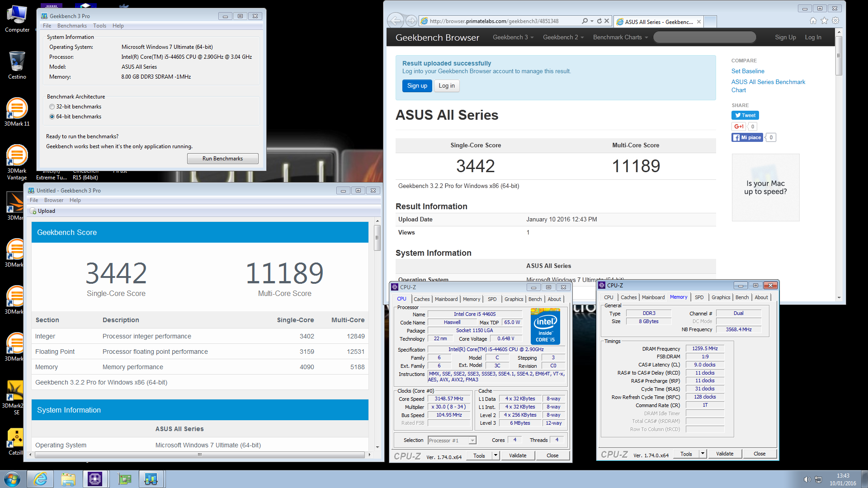This screenshot has height=488, width=868.
Task: Open Benchmarks menu in Geekbench 3 Pro
Action: 72,26
